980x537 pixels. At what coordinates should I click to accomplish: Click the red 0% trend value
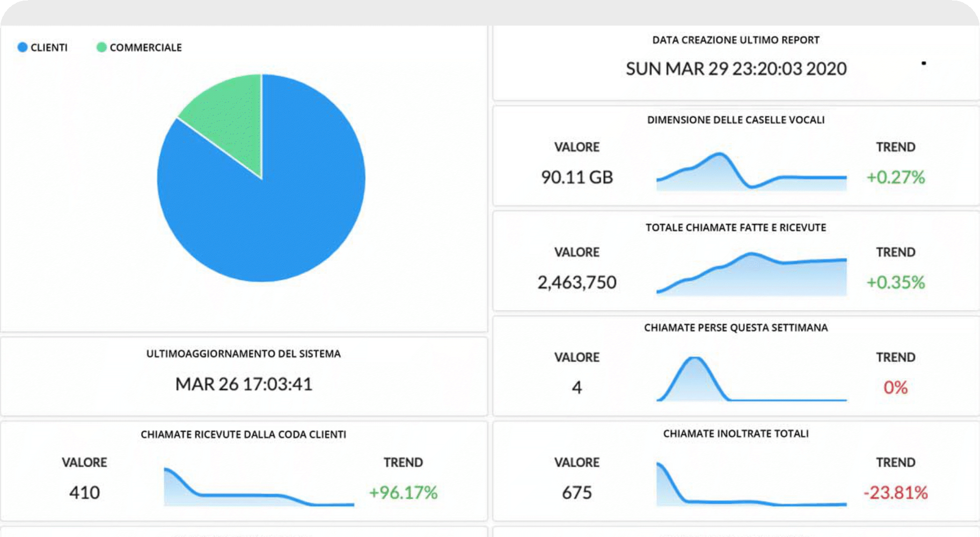[895, 387]
